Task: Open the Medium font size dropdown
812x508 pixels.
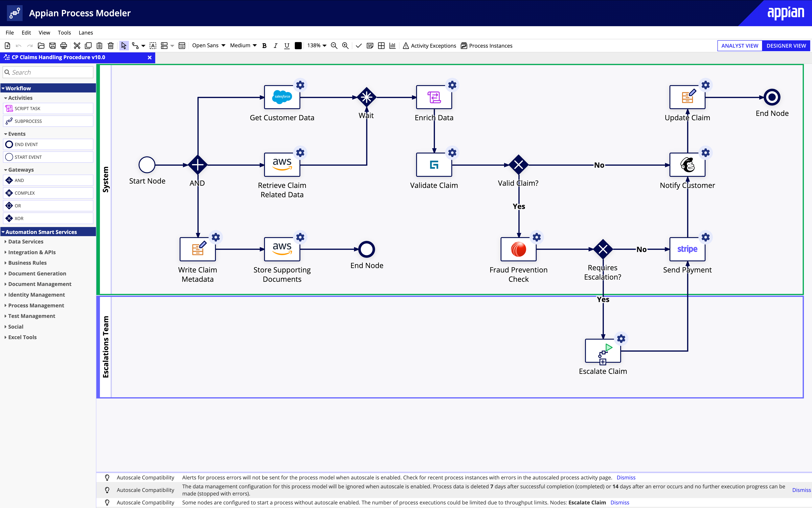Action: pos(244,45)
